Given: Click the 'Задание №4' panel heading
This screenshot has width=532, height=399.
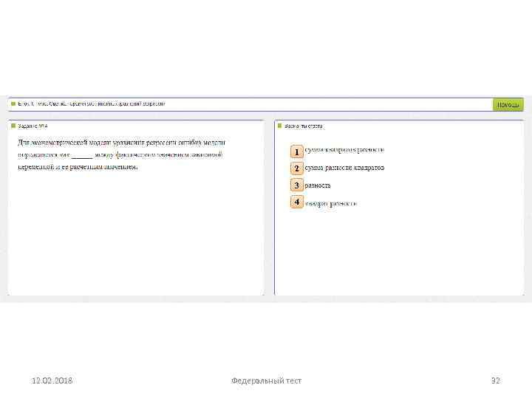Looking at the screenshot, I should point(33,126).
